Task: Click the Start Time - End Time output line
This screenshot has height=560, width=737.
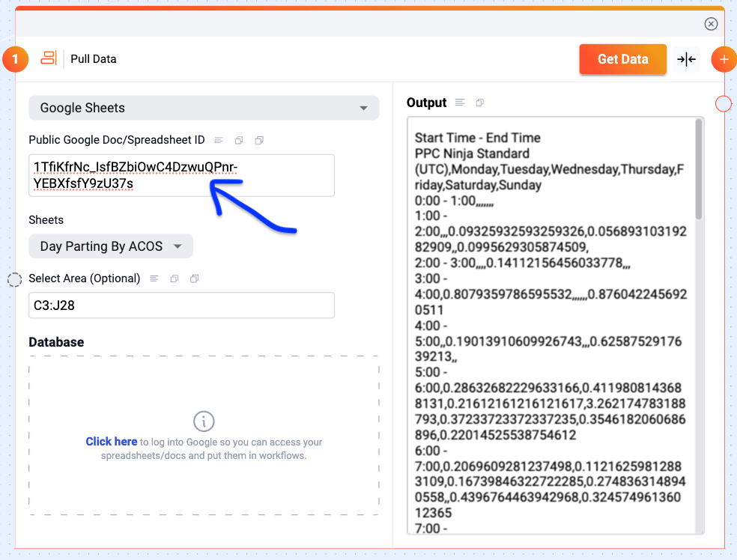Action: pos(478,138)
